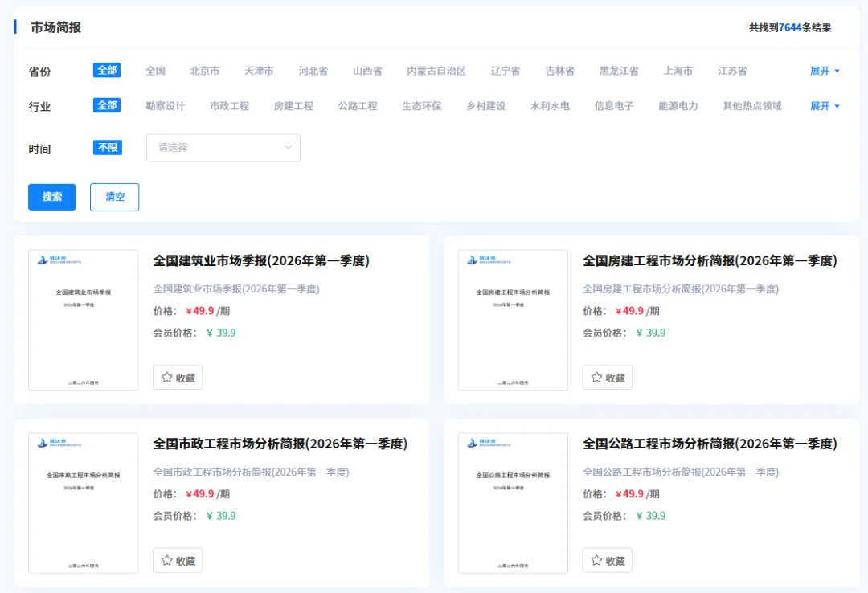
Task: Select 北京市 in the 省份 filter
Action: pyautogui.click(x=206, y=71)
